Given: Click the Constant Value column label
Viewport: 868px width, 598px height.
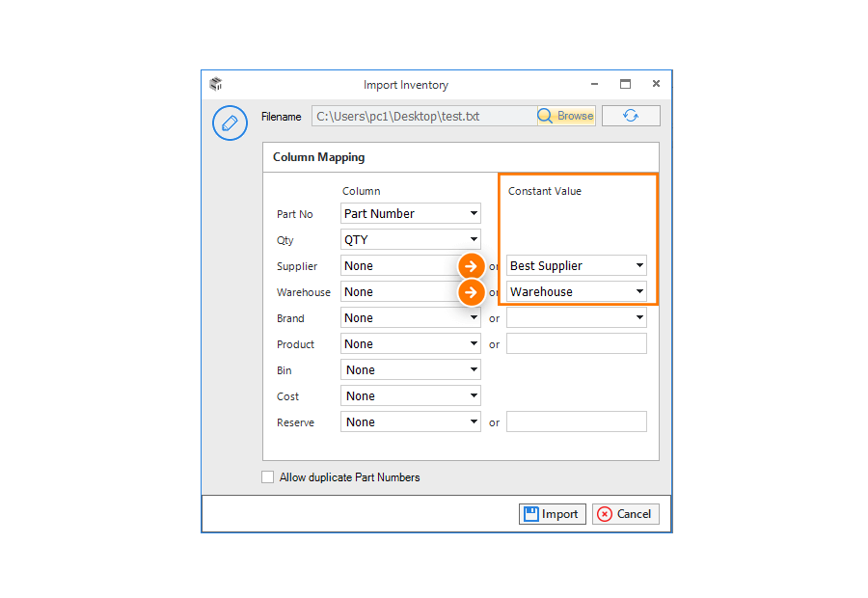Looking at the screenshot, I should coord(545,191).
